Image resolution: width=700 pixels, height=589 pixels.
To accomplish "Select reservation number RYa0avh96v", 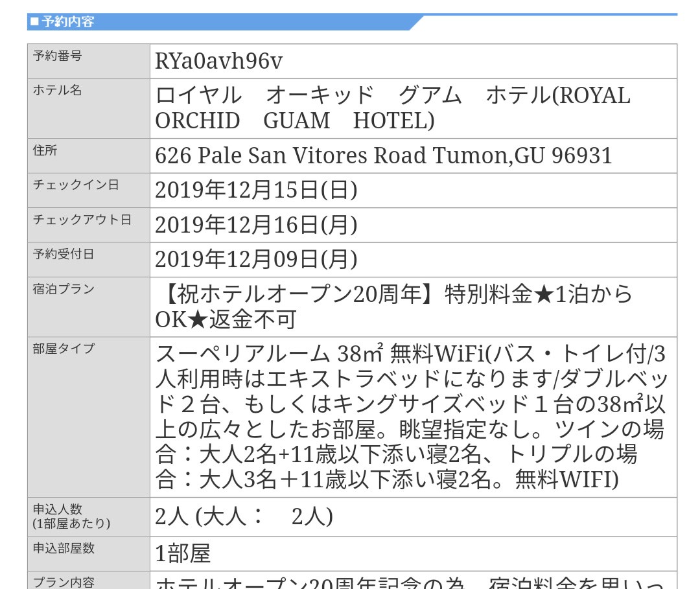I will pyautogui.click(x=219, y=61).
